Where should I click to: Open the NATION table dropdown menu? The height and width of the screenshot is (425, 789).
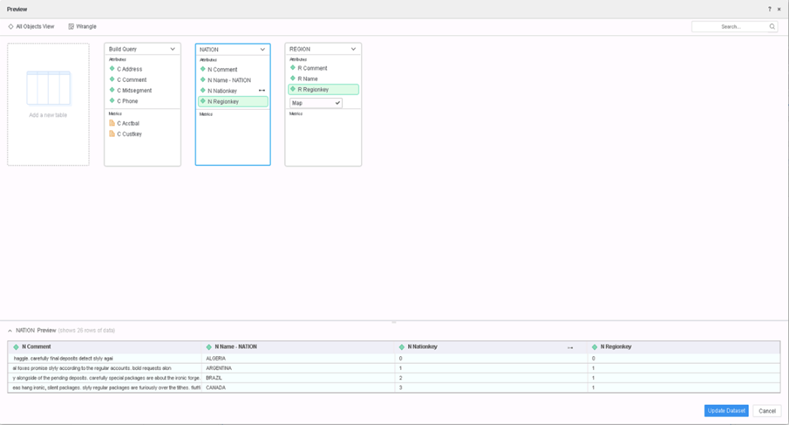[x=263, y=49]
